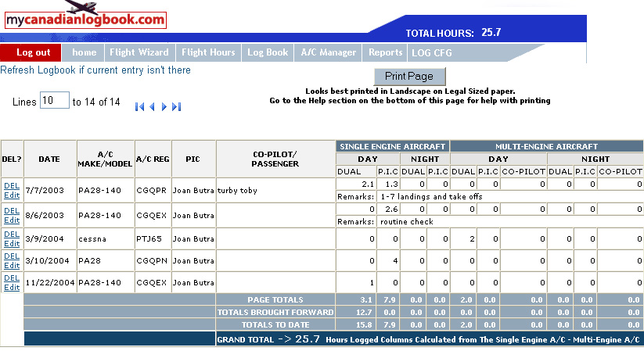This screenshot has height=351, width=644.
Task: Click remarks 'routine check'
Action: [x=407, y=222]
